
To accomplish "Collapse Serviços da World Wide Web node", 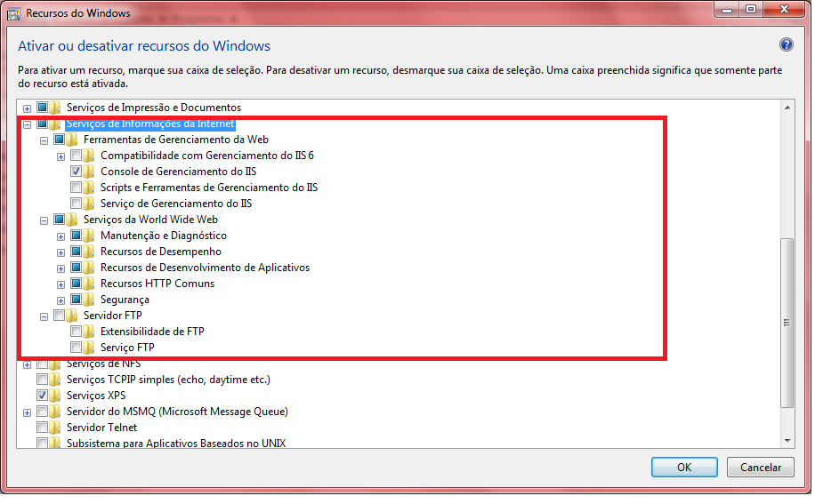I will pos(44,220).
